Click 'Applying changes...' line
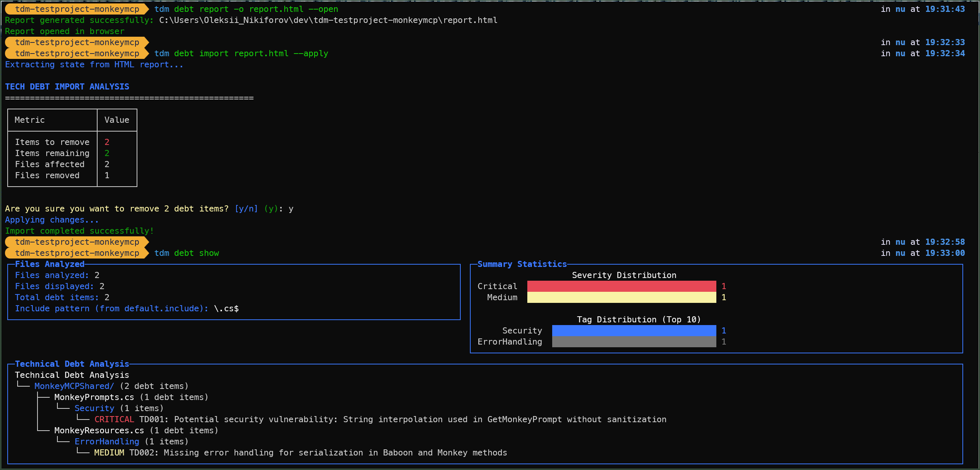This screenshot has height=470, width=980. point(52,220)
